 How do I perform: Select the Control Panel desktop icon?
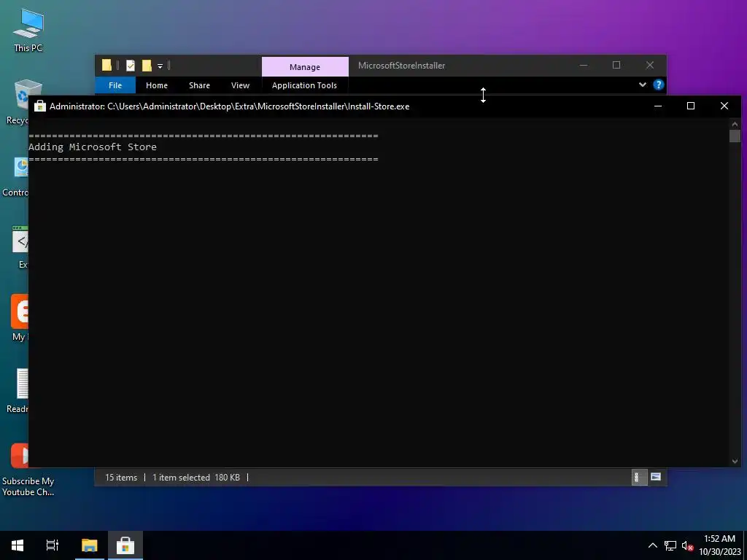coord(16,175)
